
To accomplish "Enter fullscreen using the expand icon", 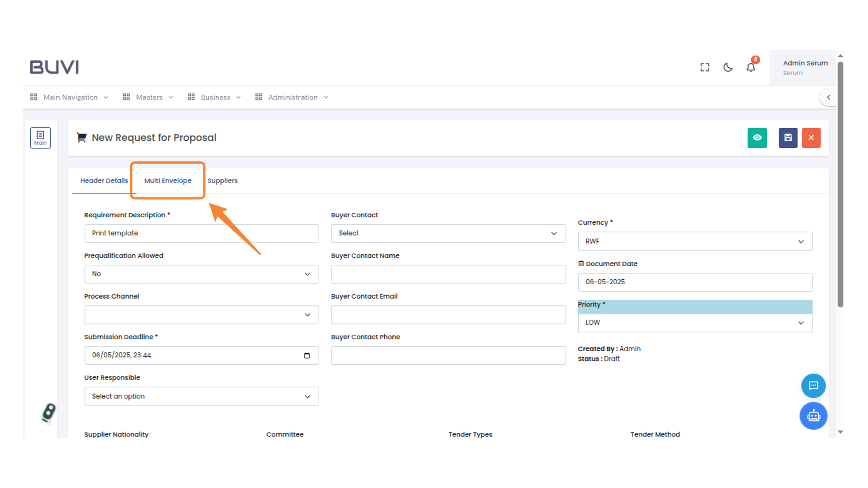I will click(704, 67).
